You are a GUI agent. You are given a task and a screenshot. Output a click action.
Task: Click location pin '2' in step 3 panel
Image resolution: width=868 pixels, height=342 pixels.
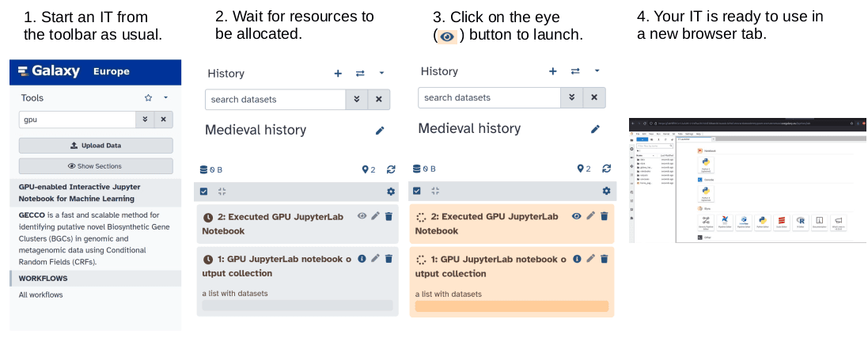click(x=584, y=169)
